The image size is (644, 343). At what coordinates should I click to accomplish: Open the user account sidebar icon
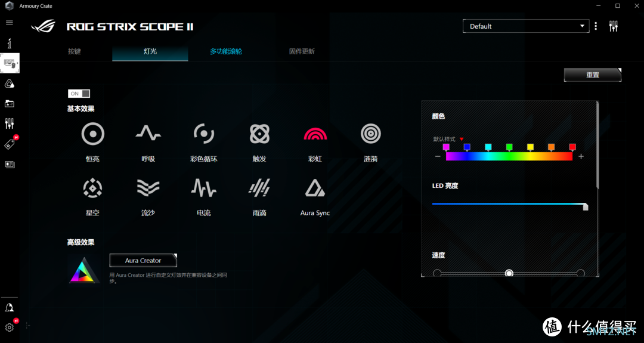point(10,308)
